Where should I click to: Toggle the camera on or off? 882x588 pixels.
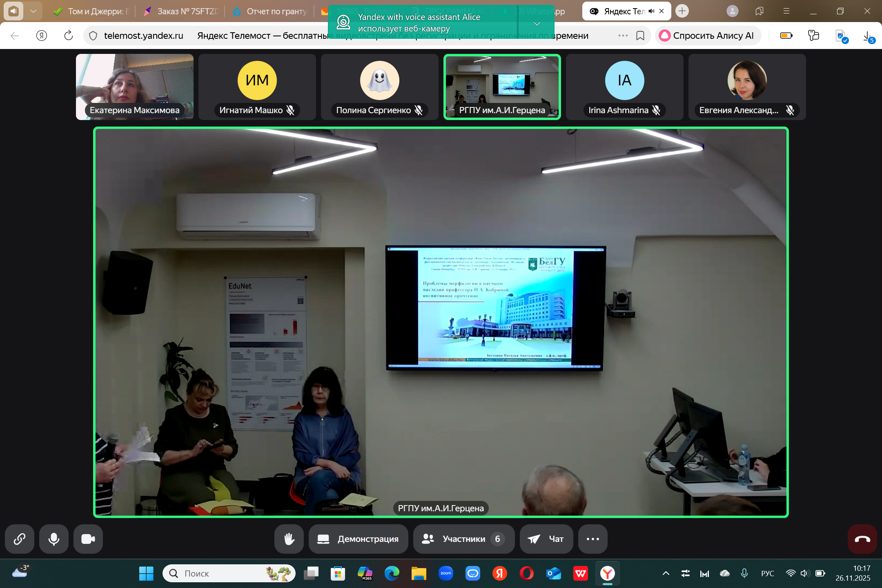coord(88,539)
